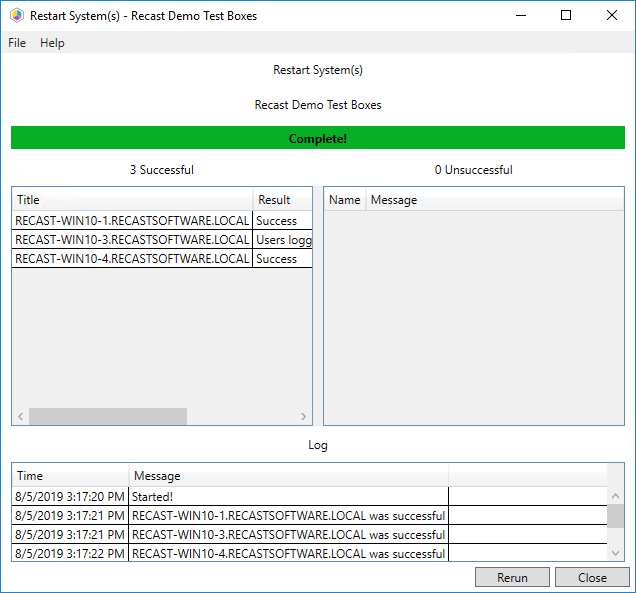Select log message 'RECAST-WIN10-3.RECASTSOFTWARE.LOCAL was successful'
This screenshot has width=636, height=593.
coord(288,535)
